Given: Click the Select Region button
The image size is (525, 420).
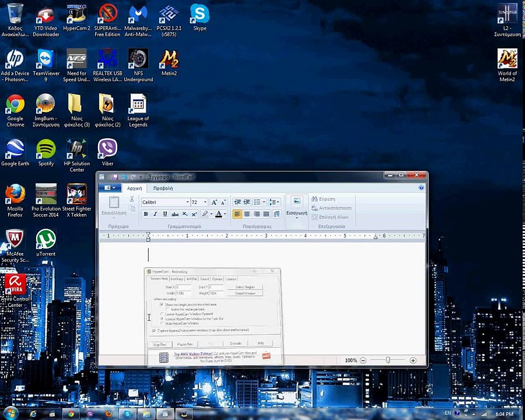Looking at the screenshot, I should coord(245,288).
